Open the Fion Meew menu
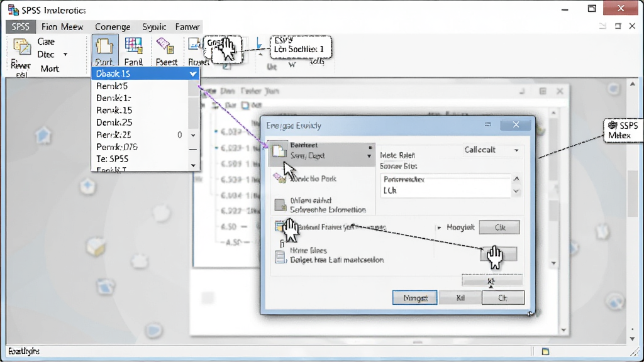The width and height of the screenshot is (644, 362). point(62,26)
